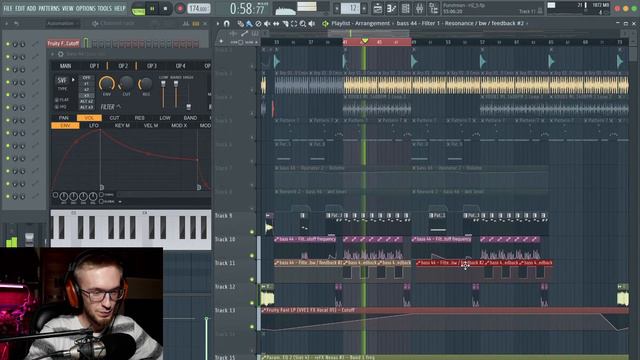
Task: Select the Draw pencil tool in Playlist
Action: click(x=240, y=24)
